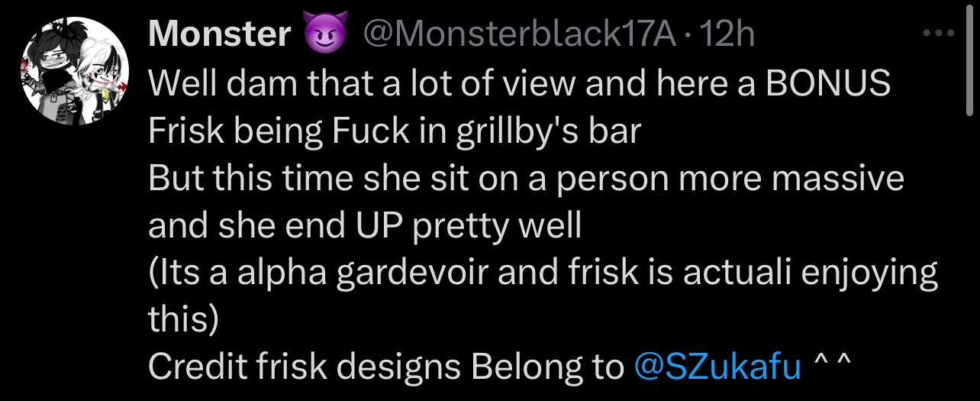The height and width of the screenshot is (401, 980).
Task: Click the "Belong to" text before the mention
Action: tap(547, 367)
